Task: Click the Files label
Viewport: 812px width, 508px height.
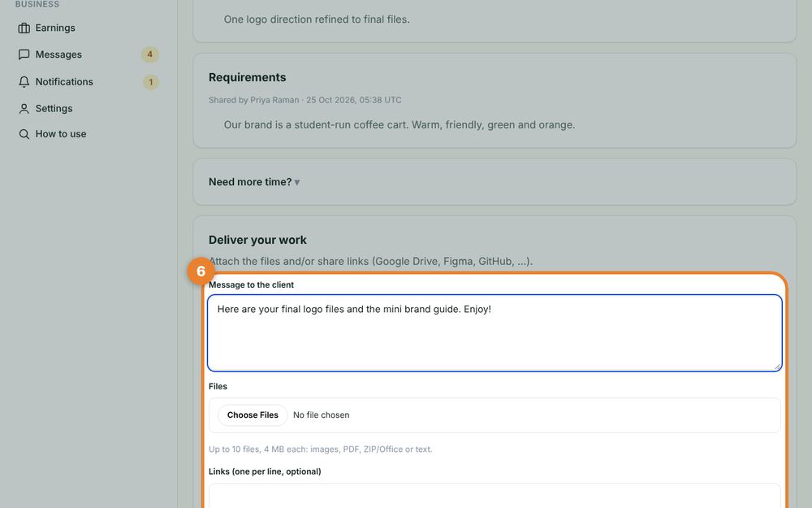Action: tap(218, 387)
